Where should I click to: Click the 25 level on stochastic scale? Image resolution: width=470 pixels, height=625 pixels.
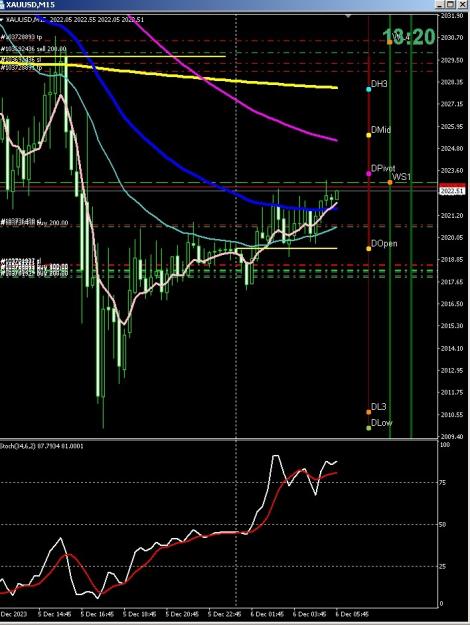[443, 566]
